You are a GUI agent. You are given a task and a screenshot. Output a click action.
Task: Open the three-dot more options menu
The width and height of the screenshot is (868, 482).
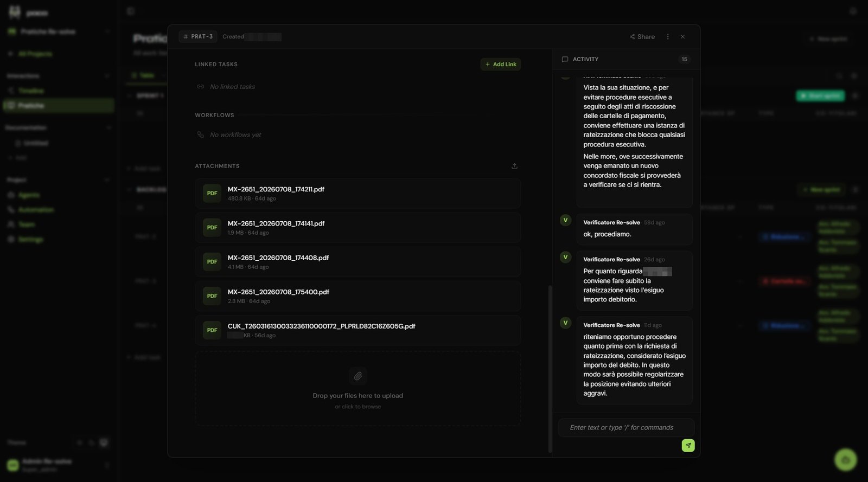pyautogui.click(x=668, y=37)
